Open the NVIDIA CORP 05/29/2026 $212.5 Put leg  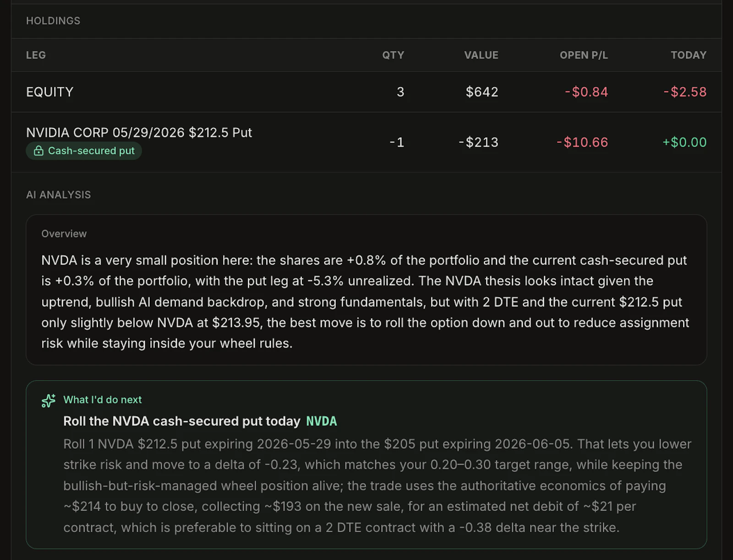[x=139, y=132]
